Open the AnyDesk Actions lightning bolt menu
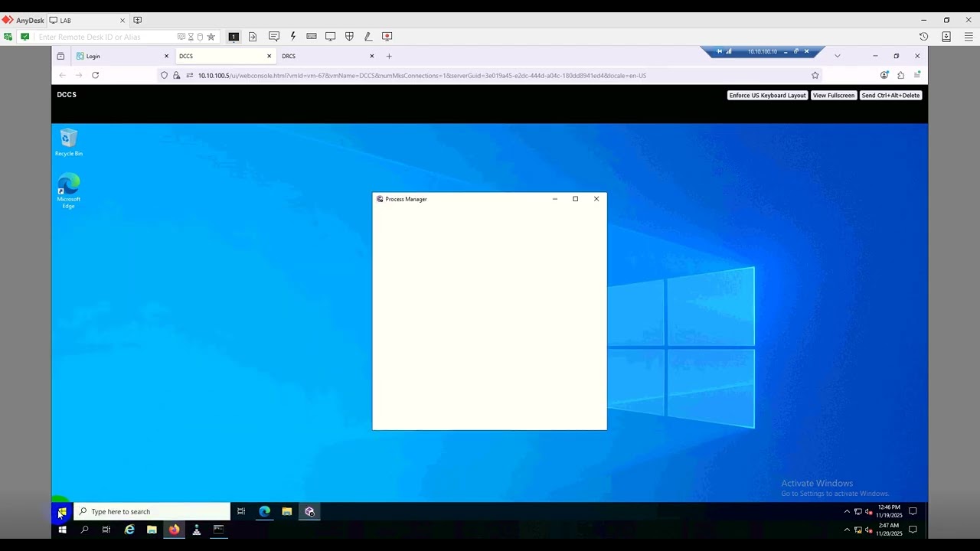 pos(292,36)
